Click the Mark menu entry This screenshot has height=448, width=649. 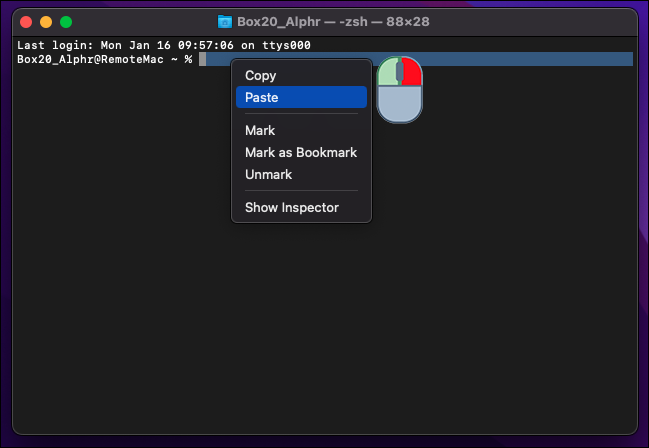[x=260, y=130]
